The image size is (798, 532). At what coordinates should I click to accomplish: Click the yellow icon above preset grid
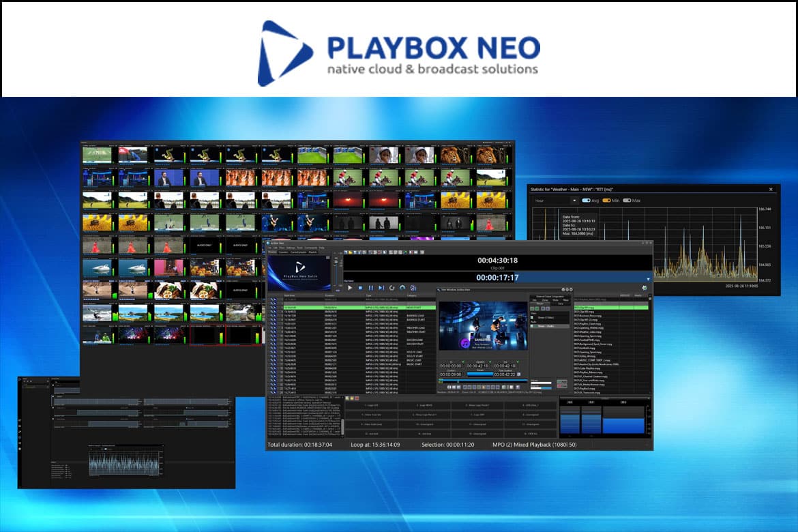click(352, 398)
